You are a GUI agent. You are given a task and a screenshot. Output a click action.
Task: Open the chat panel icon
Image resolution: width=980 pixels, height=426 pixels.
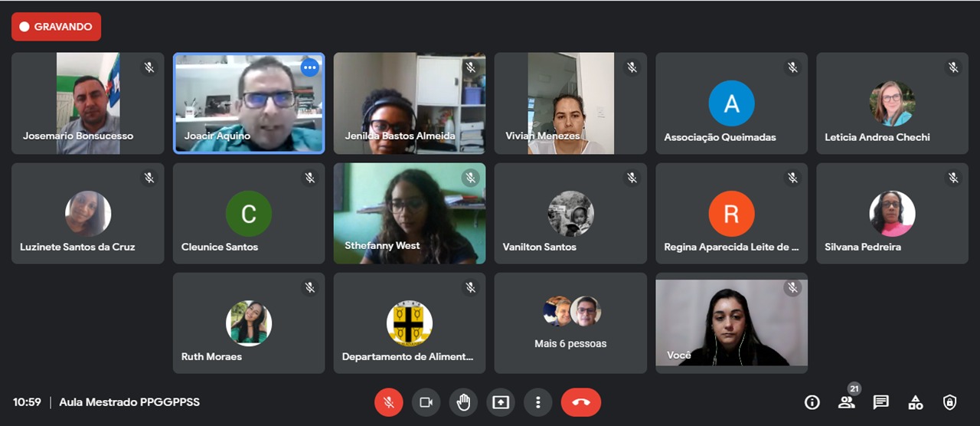click(881, 402)
